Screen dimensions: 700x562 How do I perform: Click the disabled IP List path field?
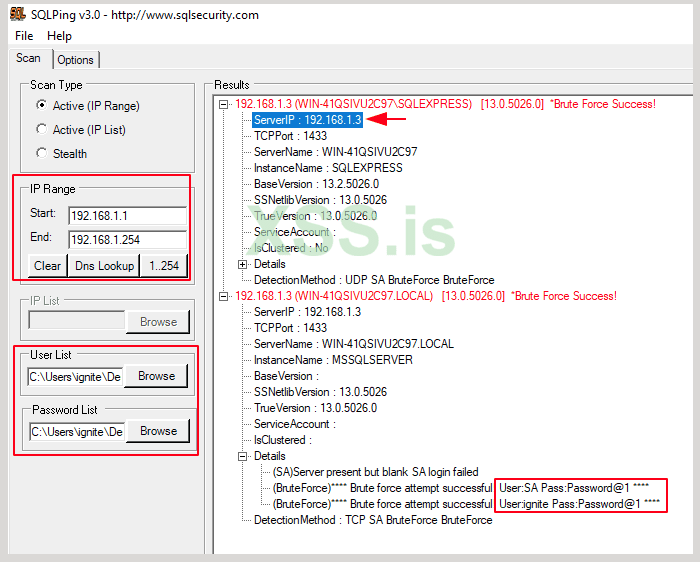tap(76, 321)
